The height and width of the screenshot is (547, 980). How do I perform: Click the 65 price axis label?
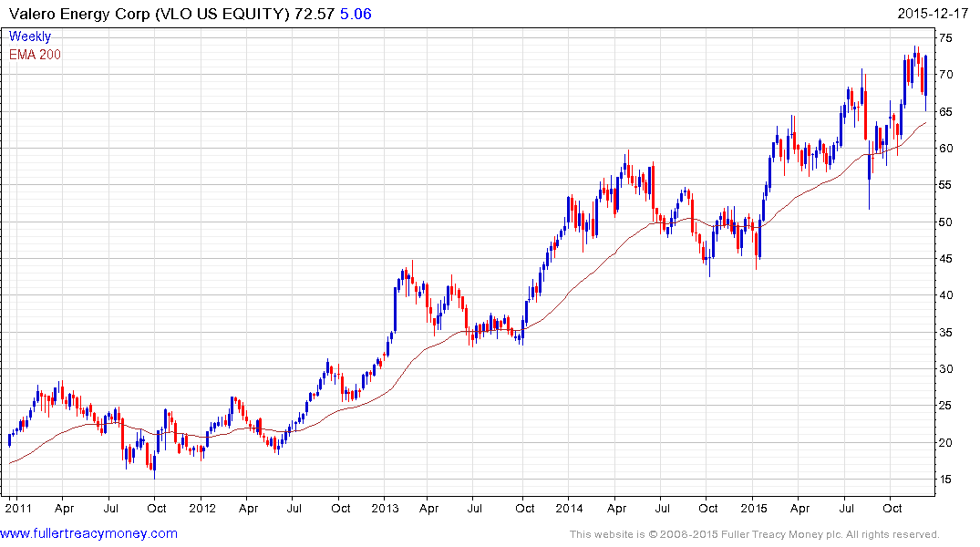coord(945,112)
